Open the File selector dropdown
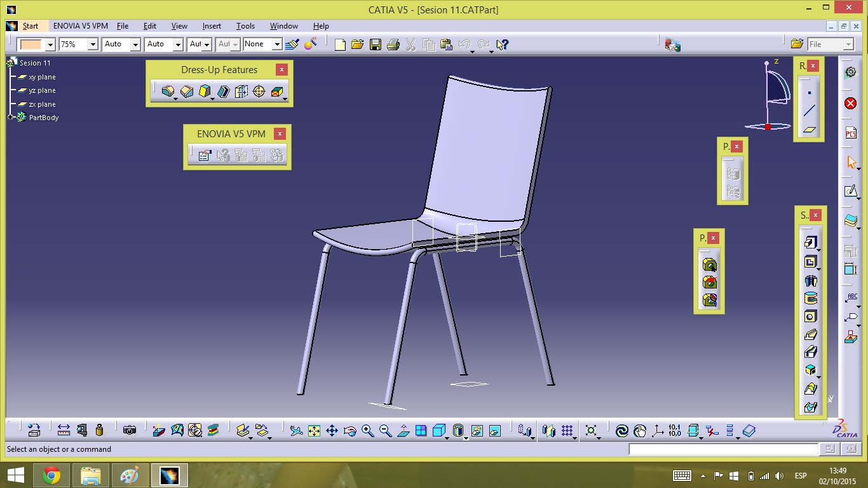Image resolution: width=868 pixels, height=488 pixels. coord(848,44)
